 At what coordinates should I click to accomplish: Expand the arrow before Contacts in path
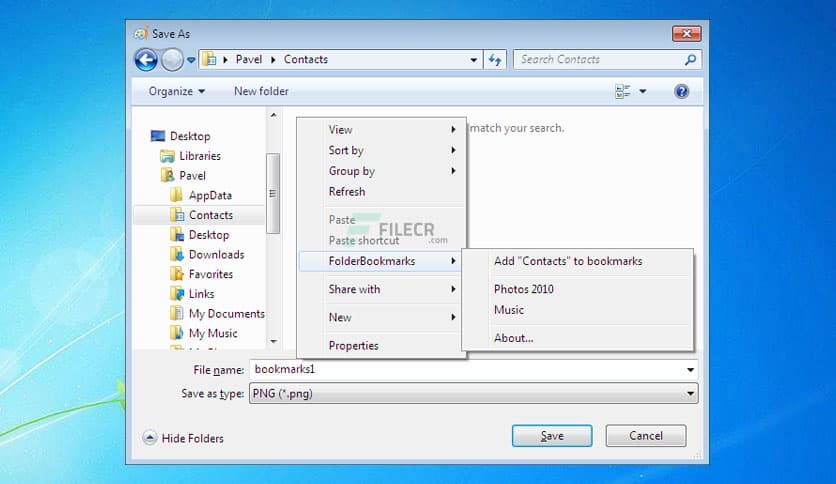(274, 60)
